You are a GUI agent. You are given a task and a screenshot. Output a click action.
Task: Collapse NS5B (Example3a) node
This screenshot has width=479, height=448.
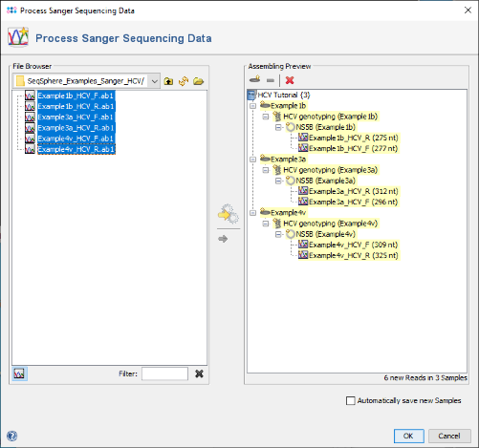(278, 181)
